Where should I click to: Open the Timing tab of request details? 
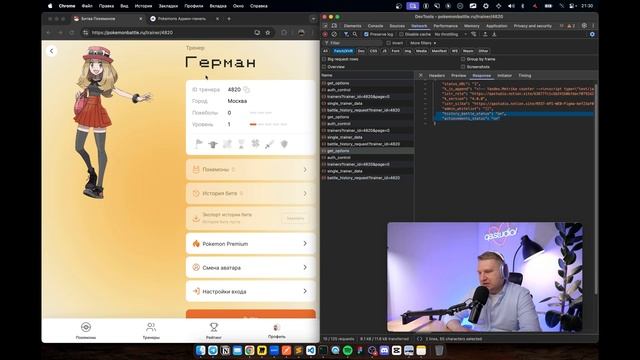point(524,76)
